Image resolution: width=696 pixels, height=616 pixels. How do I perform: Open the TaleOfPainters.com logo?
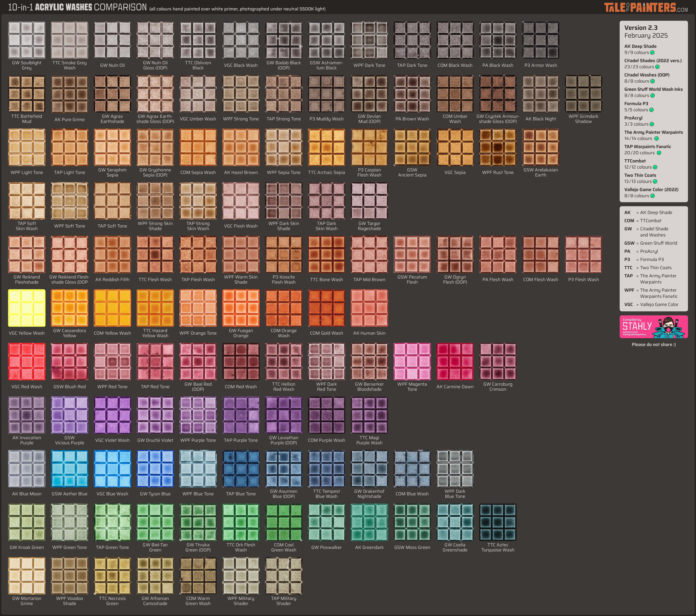tap(646, 7)
